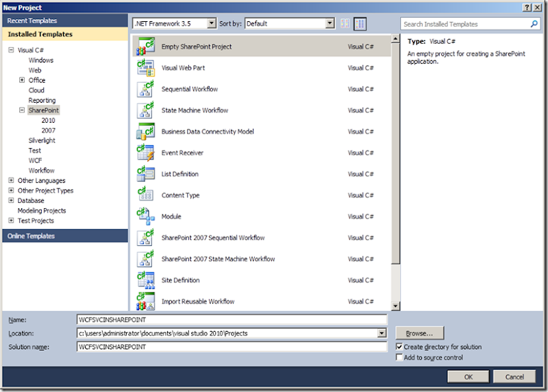The height and width of the screenshot is (392, 548).
Task: Click the Solution name field
Action: pyautogui.click(x=232, y=347)
